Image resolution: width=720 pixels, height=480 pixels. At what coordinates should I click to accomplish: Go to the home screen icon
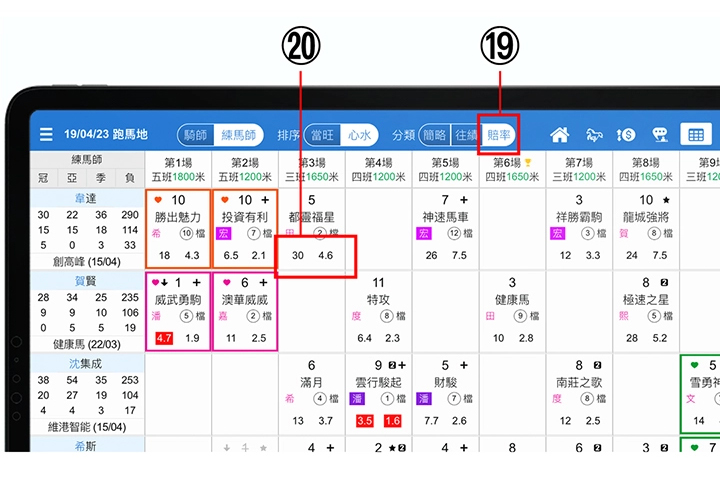pyautogui.click(x=560, y=135)
